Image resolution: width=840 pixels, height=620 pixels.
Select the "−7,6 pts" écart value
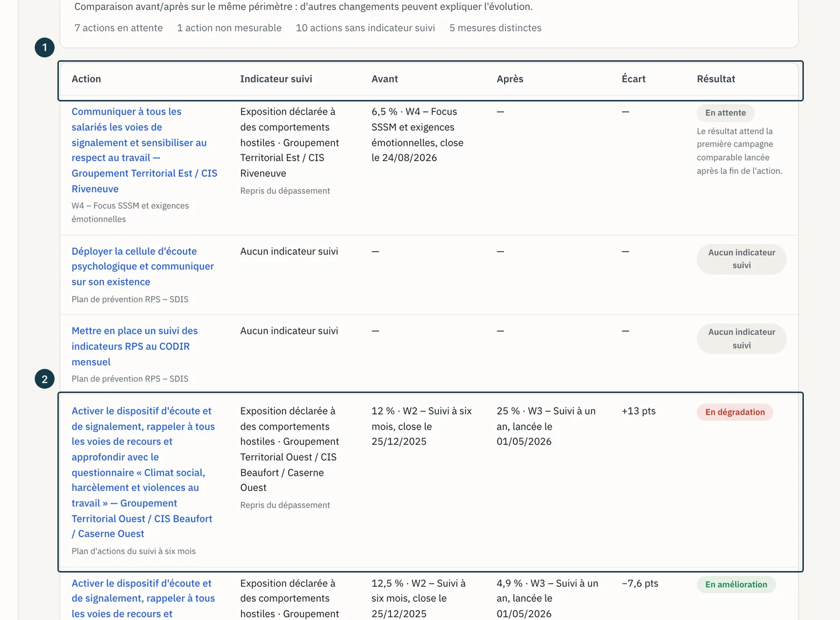(640, 583)
